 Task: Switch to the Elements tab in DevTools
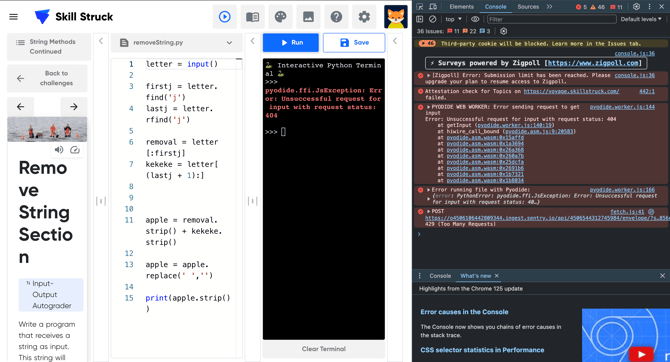coord(461,6)
